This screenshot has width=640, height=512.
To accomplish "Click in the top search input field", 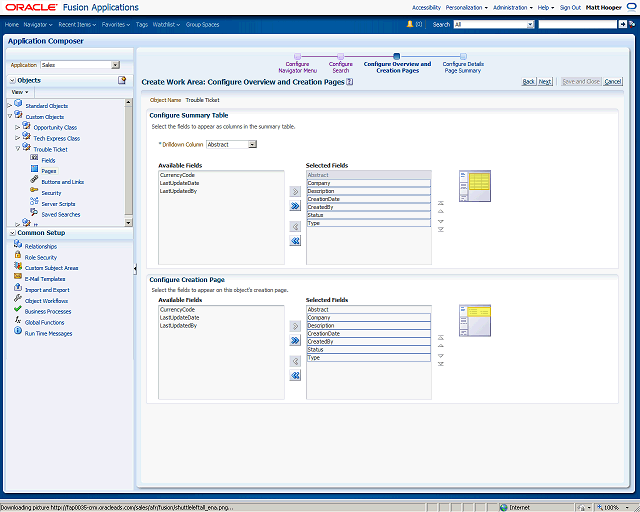I will [x=578, y=24].
